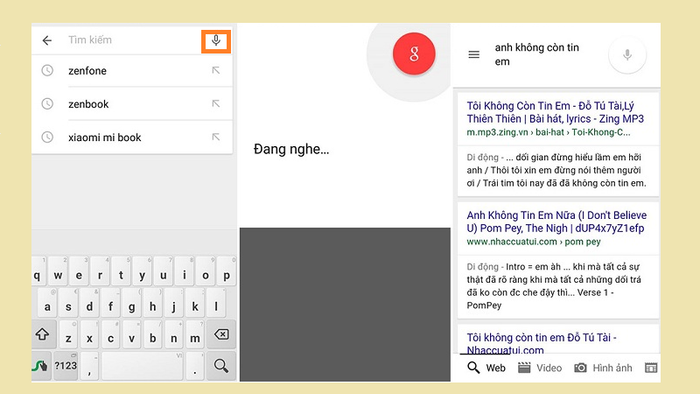Insert zenbook into search with arrow icon
Screen dimensions: 700x394
[x=216, y=104]
